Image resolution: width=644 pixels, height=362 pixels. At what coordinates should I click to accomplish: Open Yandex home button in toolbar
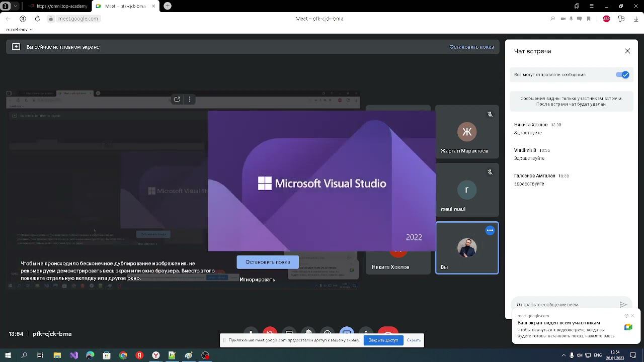[23, 19]
